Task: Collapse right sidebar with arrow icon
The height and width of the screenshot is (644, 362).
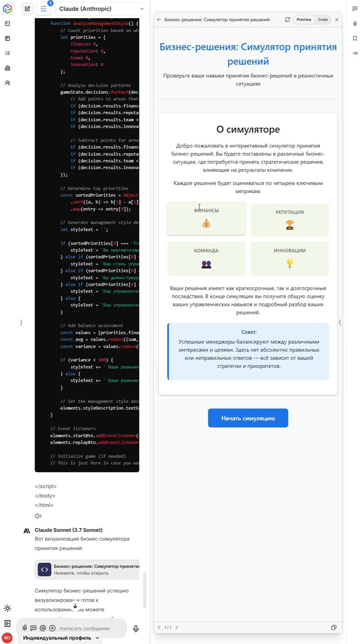Action: pyautogui.click(x=355, y=53)
